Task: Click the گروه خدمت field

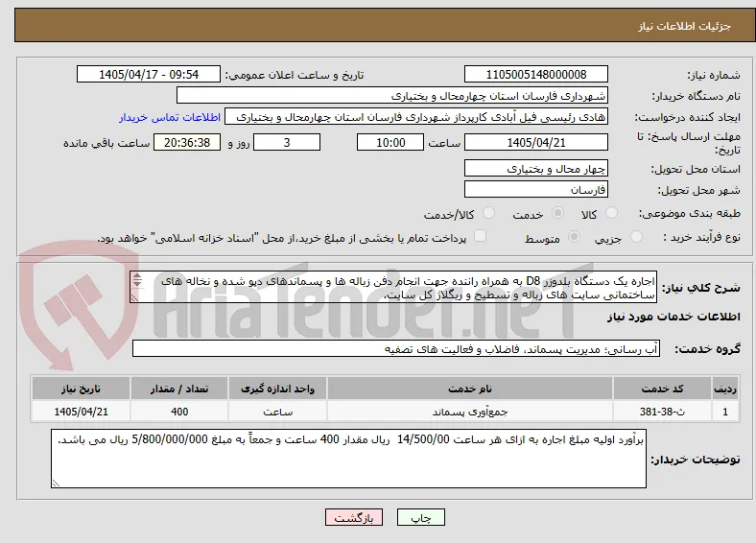Action: [x=396, y=348]
